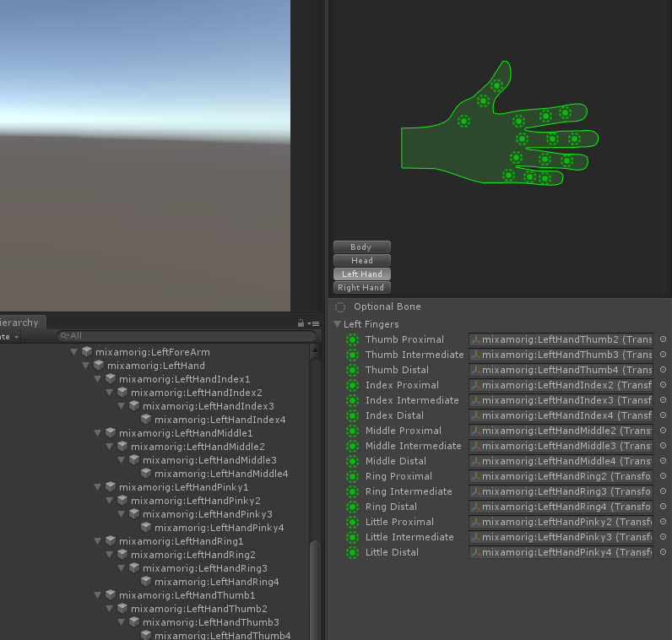Open the Create dropdown in the Hierarchy toolbar
Image resolution: width=672 pixels, height=640 pixels.
pos(9,337)
